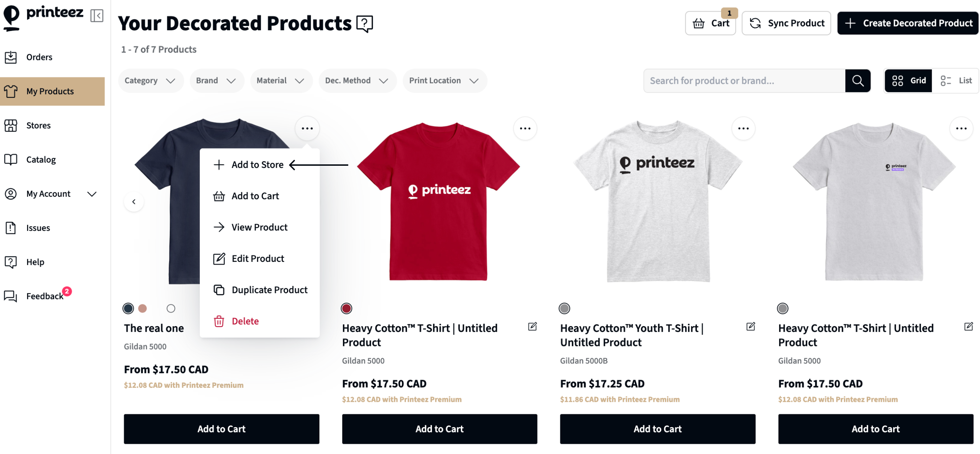
Task: Click Sync Product
Action: click(x=786, y=23)
